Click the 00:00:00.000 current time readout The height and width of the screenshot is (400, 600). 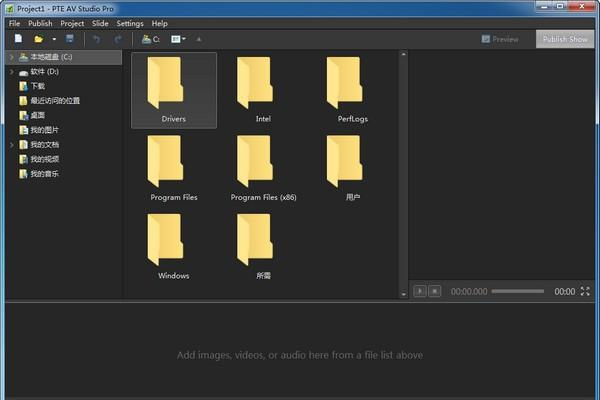tap(469, 292)
